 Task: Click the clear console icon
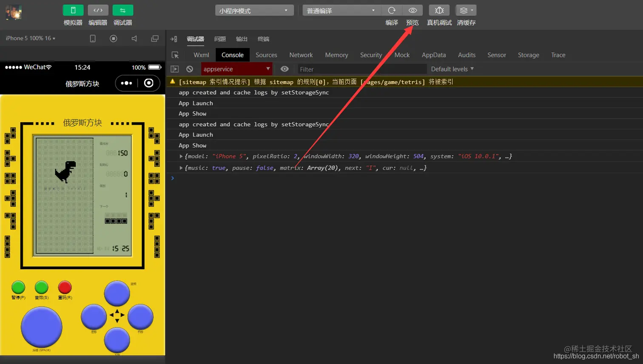click(x=190, y=69)
